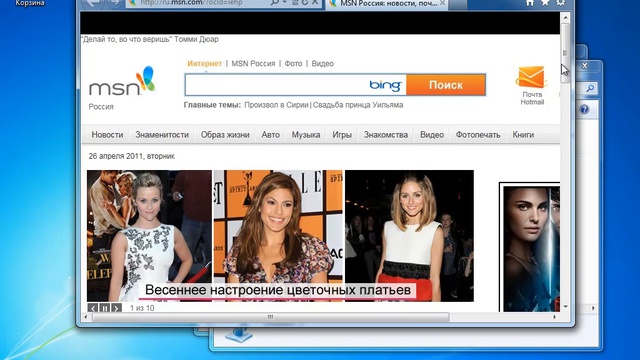This screenshot has height=360, width=640.
Task: Click the slideshow previous arrow button
Action: point(93,308)
